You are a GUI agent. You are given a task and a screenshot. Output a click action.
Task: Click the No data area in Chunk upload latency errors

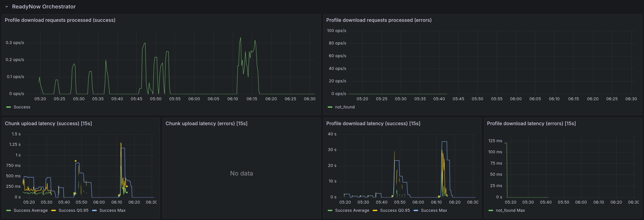[241, 173]
